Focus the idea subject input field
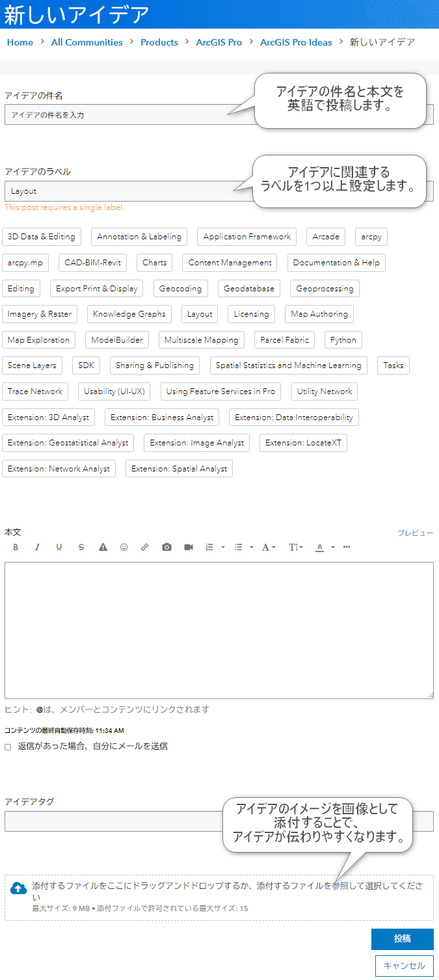Screen dimensions: 439x980 (x=219, y=115)
